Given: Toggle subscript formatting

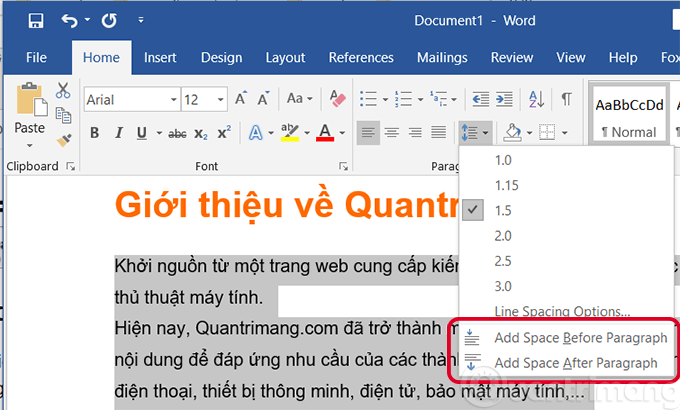Looking at the screenshot, I should tap(200, 134).
